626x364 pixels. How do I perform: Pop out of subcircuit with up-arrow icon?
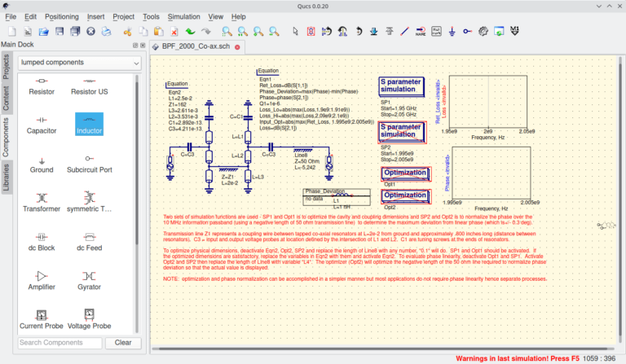coord(390,31)
